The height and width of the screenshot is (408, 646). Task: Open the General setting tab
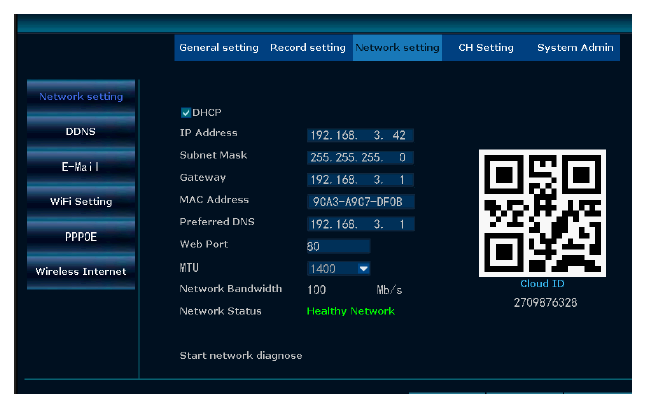[219, 48]
